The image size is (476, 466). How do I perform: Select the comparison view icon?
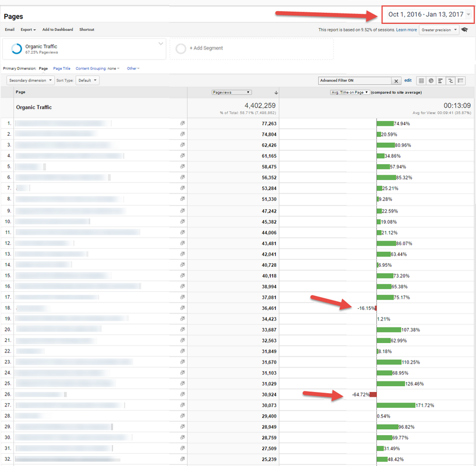(x=450, y=80)
